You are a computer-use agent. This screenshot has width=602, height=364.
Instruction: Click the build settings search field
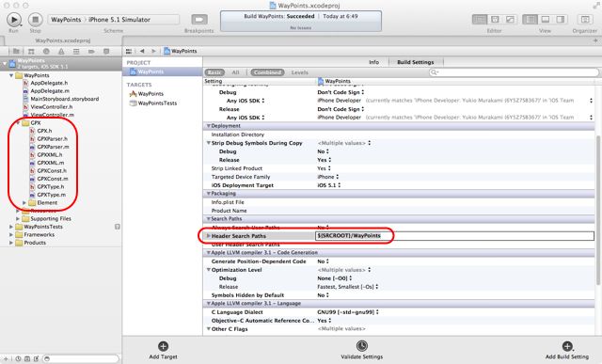tap(515, 72)
